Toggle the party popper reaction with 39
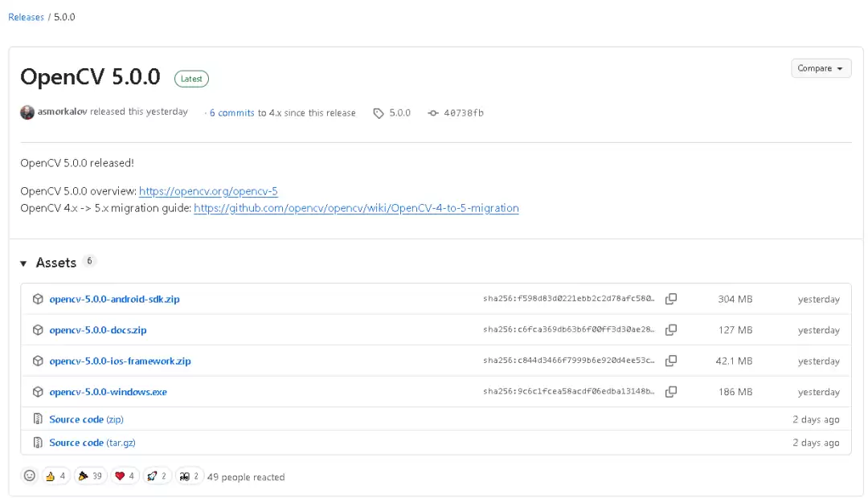This screenshot has height=498, width=868. tap(90, 476)
